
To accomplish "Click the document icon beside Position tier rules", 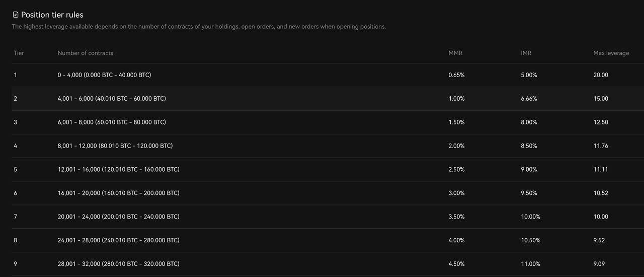I will pyautogui.click(x=16, y=15).
